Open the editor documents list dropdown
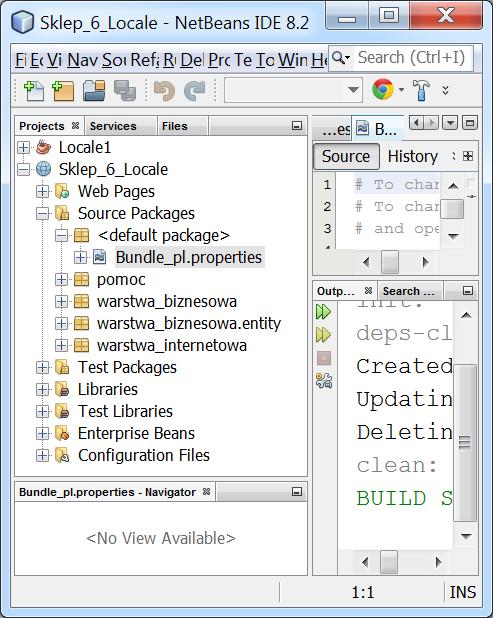The height and width of the screenshot is (618, 493). click(450, 123)
